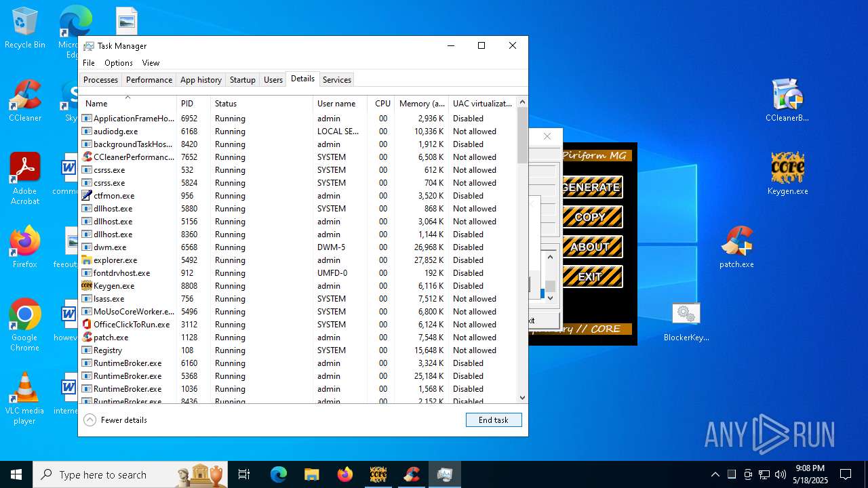Switch to the Startup tab

point(242,80)
